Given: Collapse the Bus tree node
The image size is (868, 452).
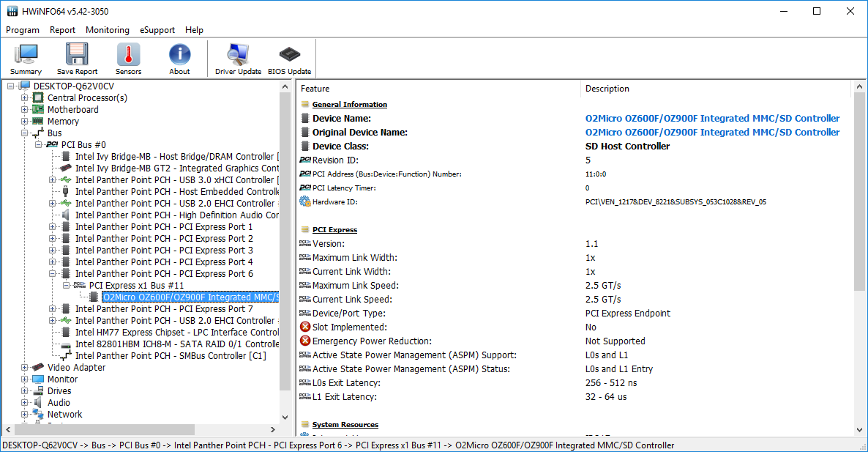Looking at the screenshot, I should tap(24, 133).
